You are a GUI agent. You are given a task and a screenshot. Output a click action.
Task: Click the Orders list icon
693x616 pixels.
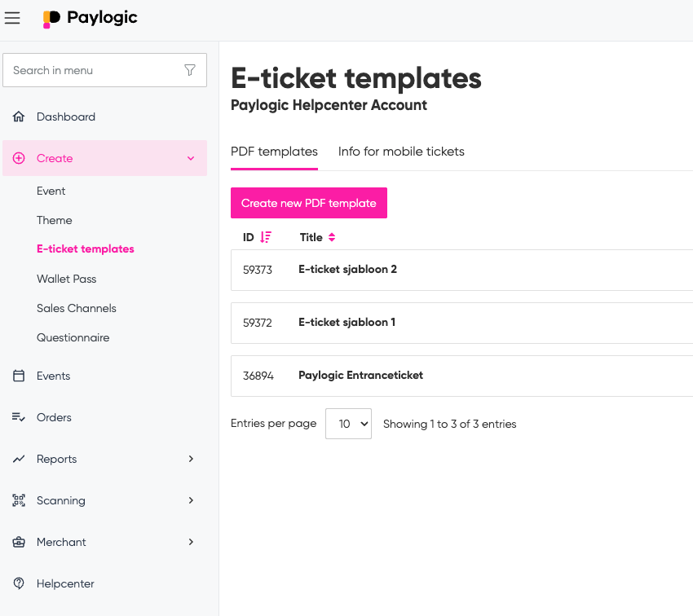coord(19,417)
